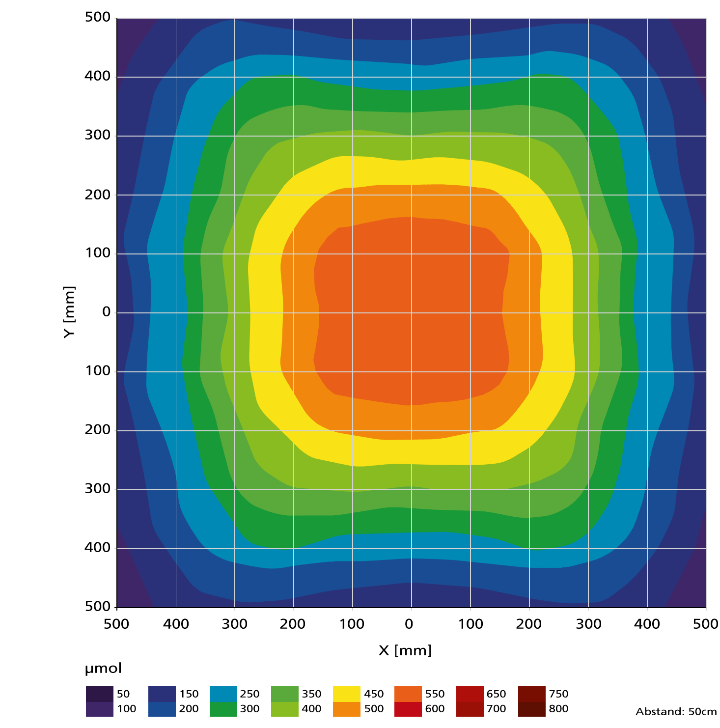Select the 750 µmol legend swatch

coord(532,694)
